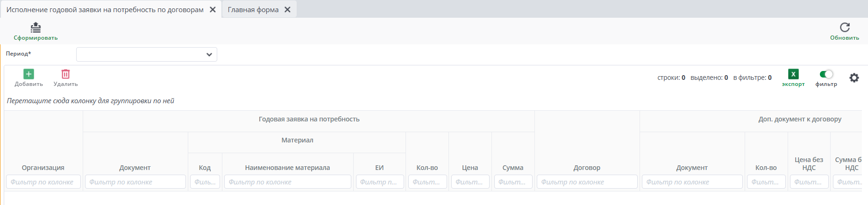
Task: Click filter field under Наименование материала
Action: click(287, 182)
